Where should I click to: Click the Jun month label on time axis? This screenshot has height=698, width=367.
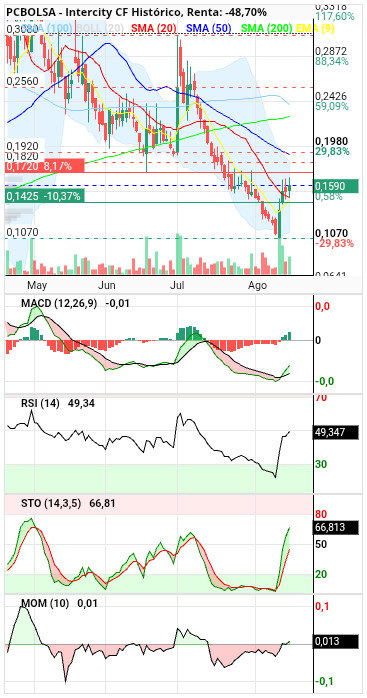pyautogui.click(x=107, y=285)
